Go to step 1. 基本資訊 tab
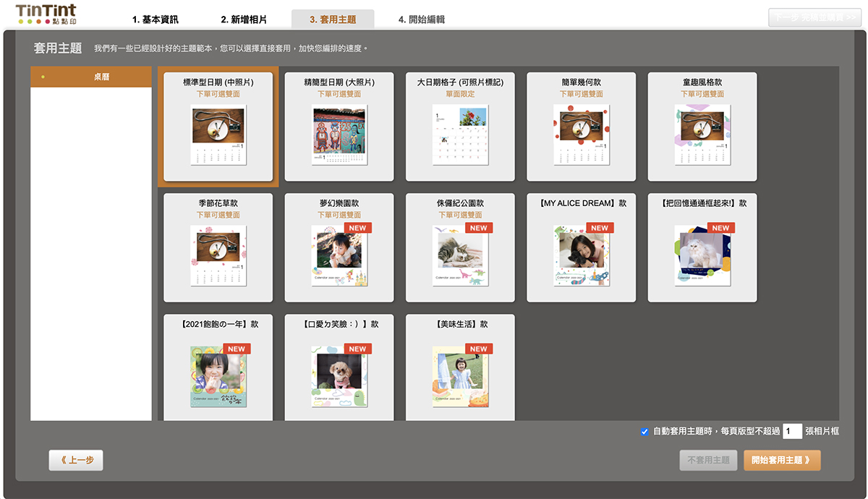Screen dimensions: 868x499 [155, 20]
